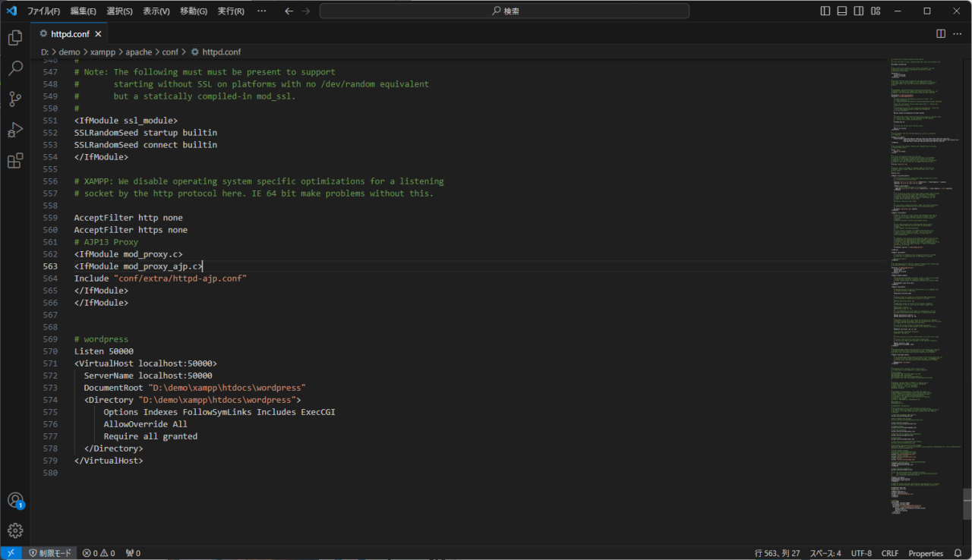Expand the conf breadcrumb

coord(170,52)
